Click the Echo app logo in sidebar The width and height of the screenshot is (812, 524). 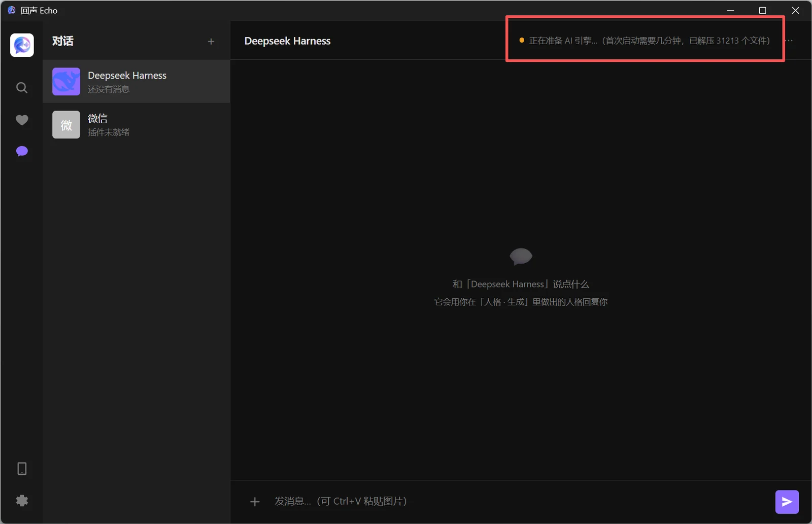click(22, 45)
